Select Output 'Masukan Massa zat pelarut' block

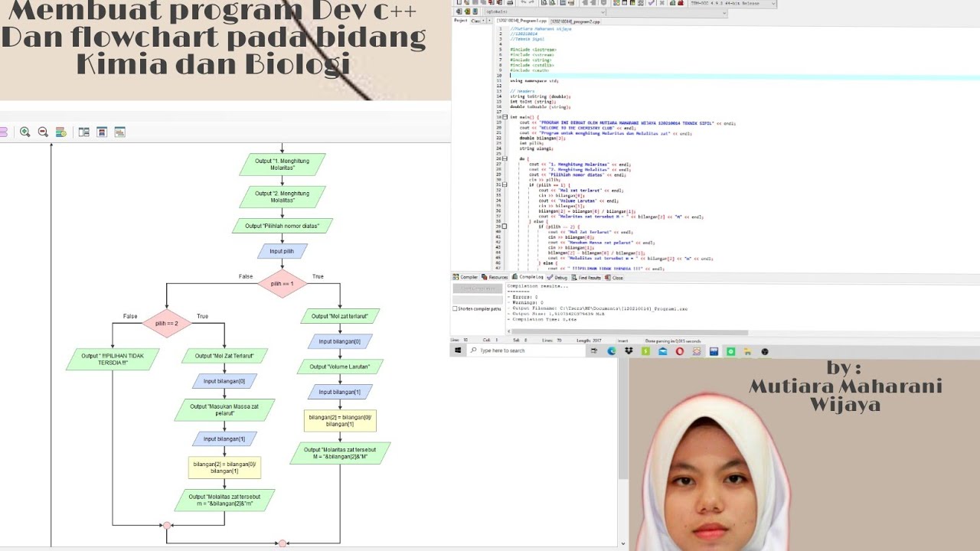[224, 410]
